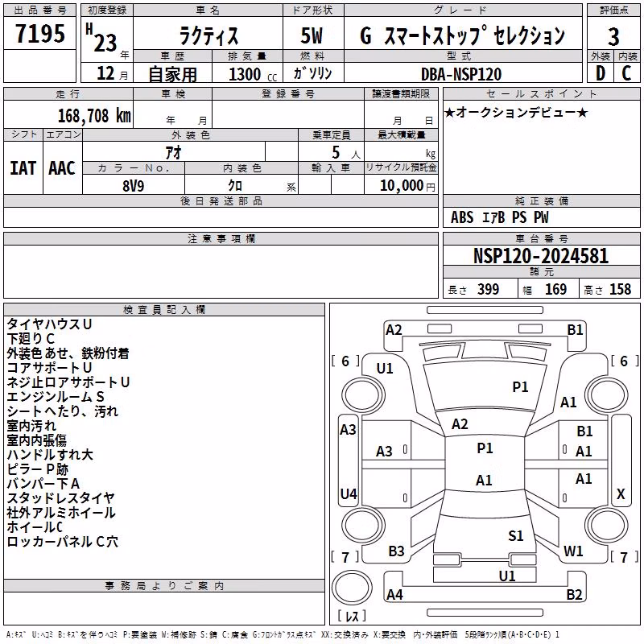Select the model code DBA-NSP120
The width and height of the screenshot is (644, 644).
[461, 74]
